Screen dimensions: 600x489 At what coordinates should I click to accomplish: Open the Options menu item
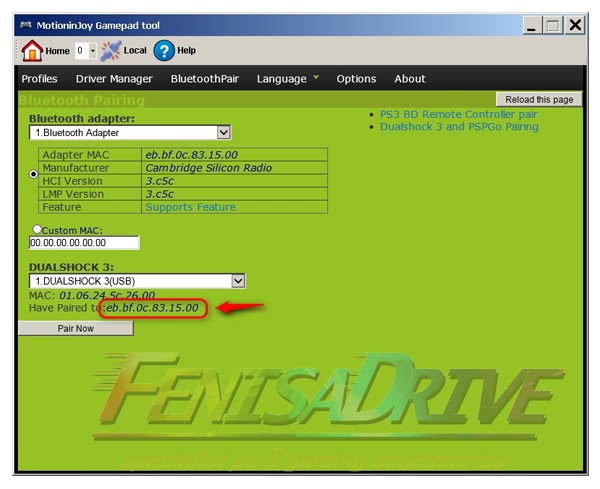[356, 79]
